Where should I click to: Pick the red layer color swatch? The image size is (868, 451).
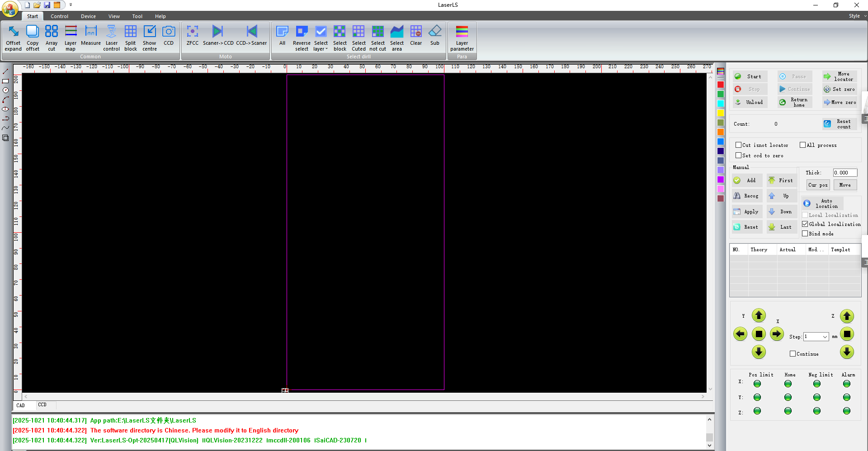tap(721, 85)
